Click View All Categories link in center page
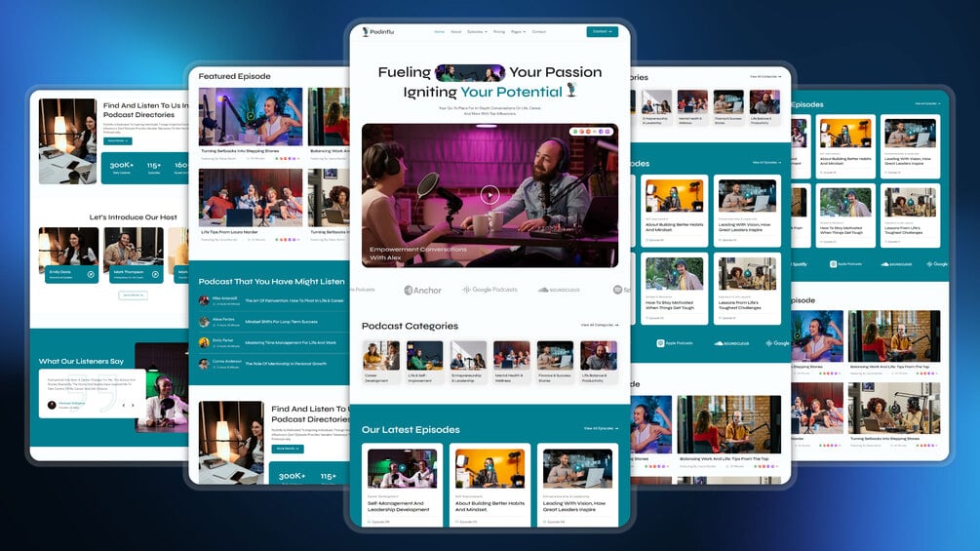This screenshot has width=980, height=551. [x=600, y=325]
